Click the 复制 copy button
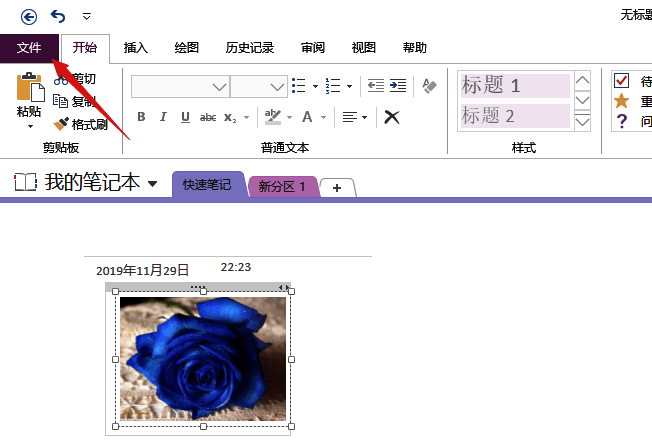 75,101
